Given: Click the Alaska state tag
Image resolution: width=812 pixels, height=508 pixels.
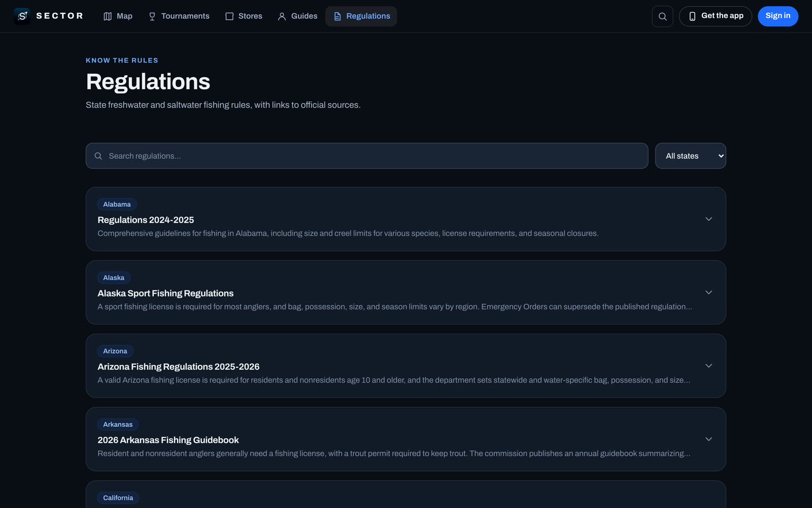Looking at the screenshot, I should (114, 278).
